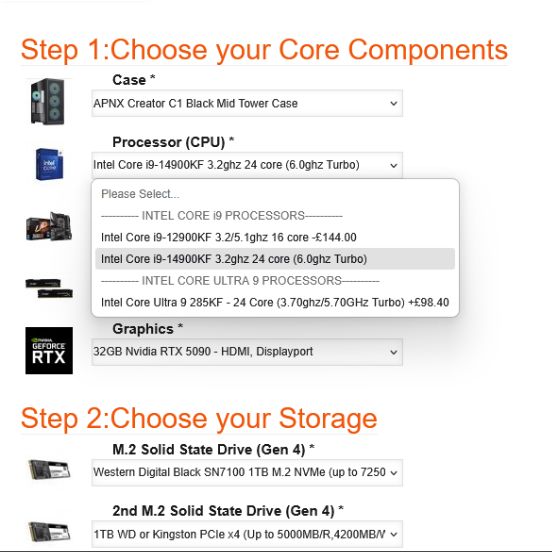Click the Intel Core processor box image
Image resolution: width=552 pixels, height=552 pixels.
coord(49,164)
